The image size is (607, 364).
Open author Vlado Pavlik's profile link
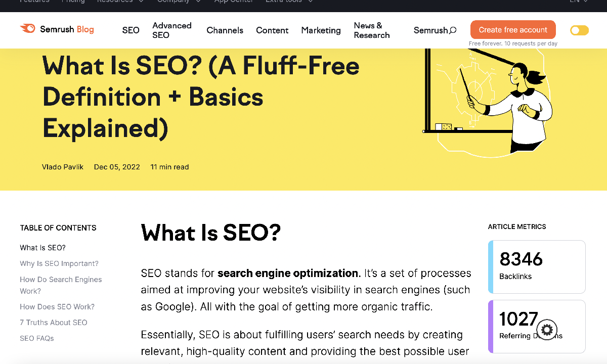pyautogui.click(x=63, y=167)
